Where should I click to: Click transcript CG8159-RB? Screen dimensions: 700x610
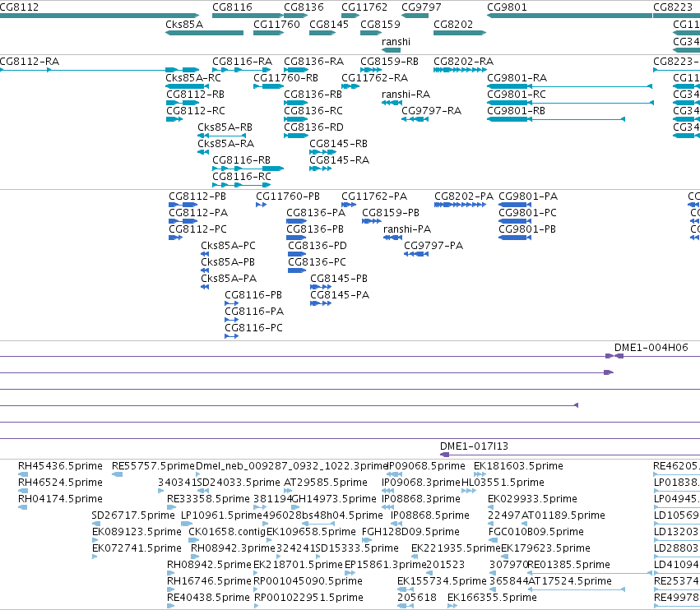(390, 61)
